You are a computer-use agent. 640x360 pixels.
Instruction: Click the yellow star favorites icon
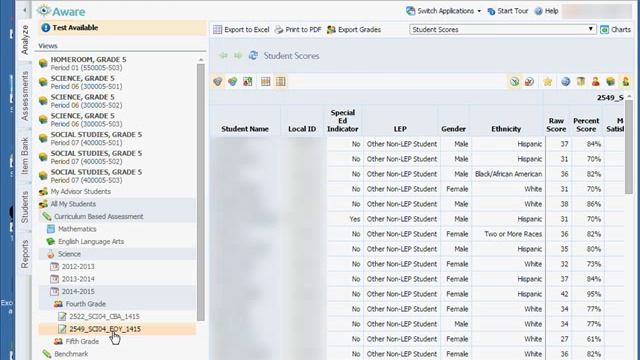coord(548,82)
